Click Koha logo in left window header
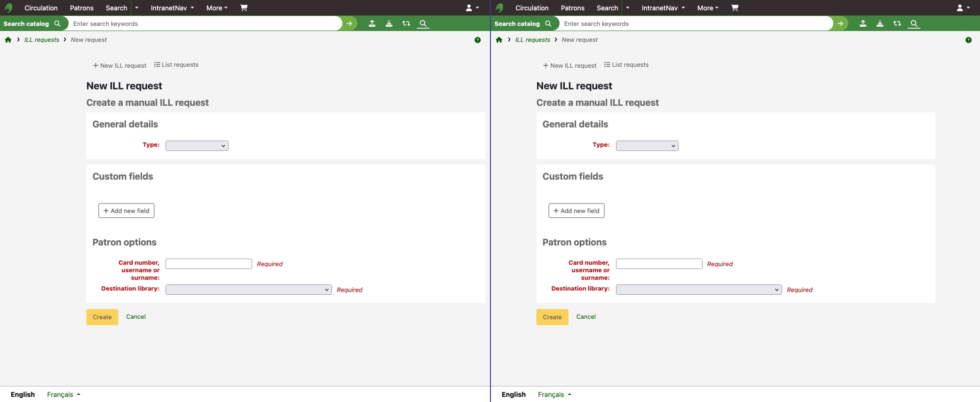 click(8, 8)
